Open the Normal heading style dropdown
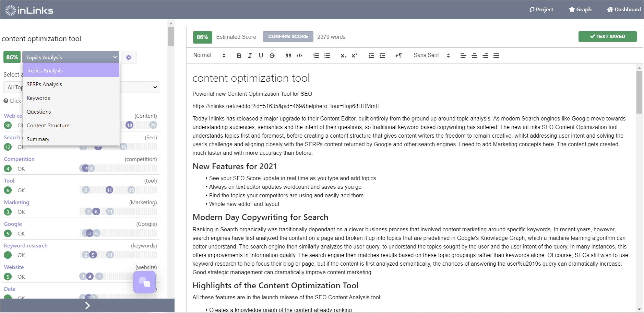 click(209, 55)
